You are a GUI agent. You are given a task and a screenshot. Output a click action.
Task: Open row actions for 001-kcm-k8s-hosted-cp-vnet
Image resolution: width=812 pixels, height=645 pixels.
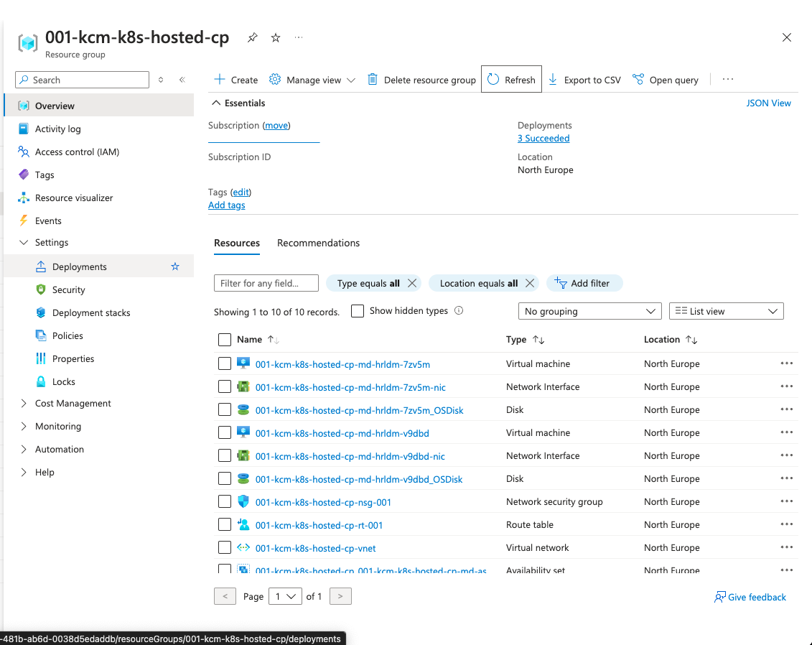pyautogui.click(x=786, y=547)
